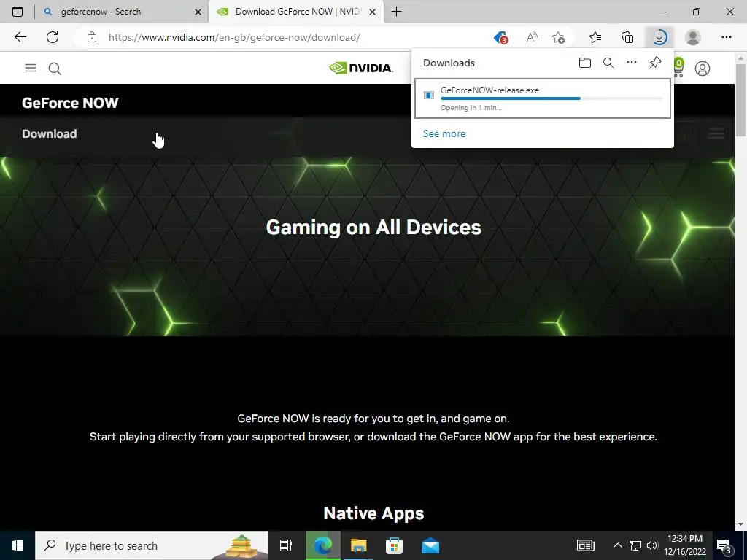This screenshot has width=747, height=560.
Task: Click the NVIDIA logo
Action: pos(361,68)
